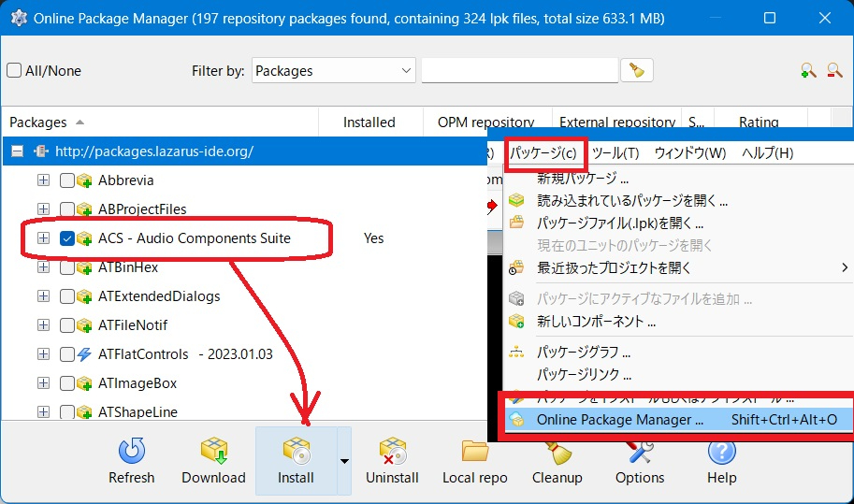Expand the ABProjectFiles tree node
The height and width of the screenshot is (504, 854).
click(44, 209)
